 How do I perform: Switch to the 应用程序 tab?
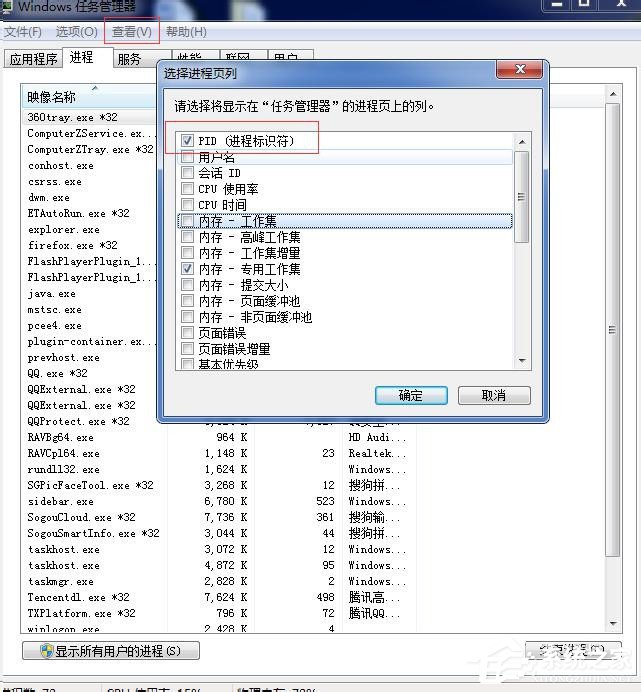tap(34, 59)
